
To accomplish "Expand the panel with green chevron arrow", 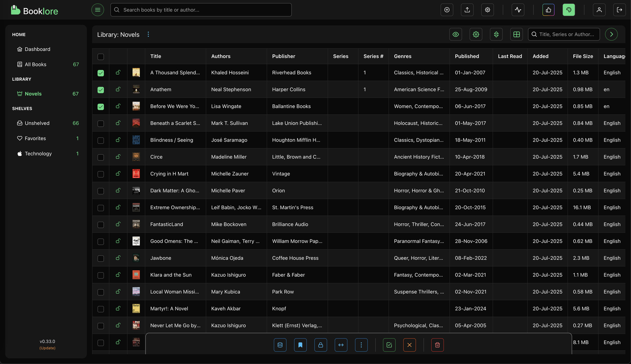I will click(611, 34).
